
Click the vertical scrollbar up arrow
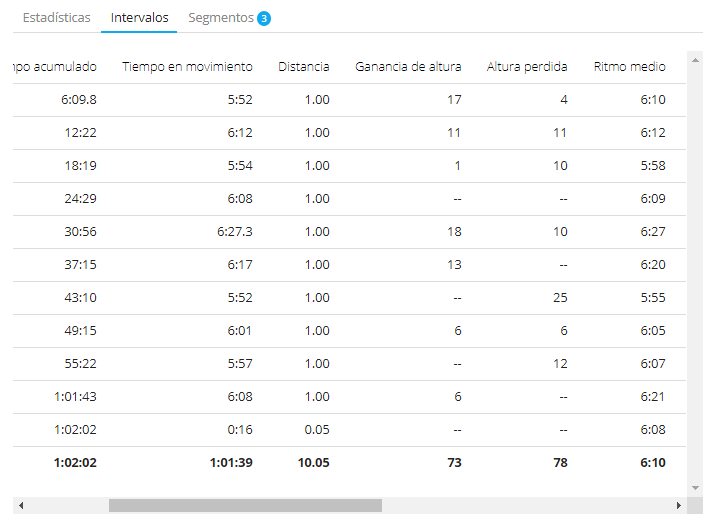point(695,60)
